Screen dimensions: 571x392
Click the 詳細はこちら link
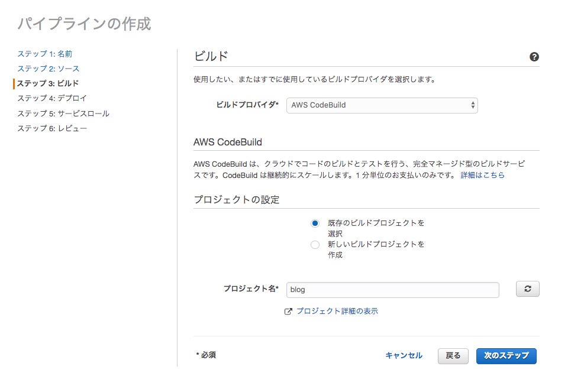point(482,176)
